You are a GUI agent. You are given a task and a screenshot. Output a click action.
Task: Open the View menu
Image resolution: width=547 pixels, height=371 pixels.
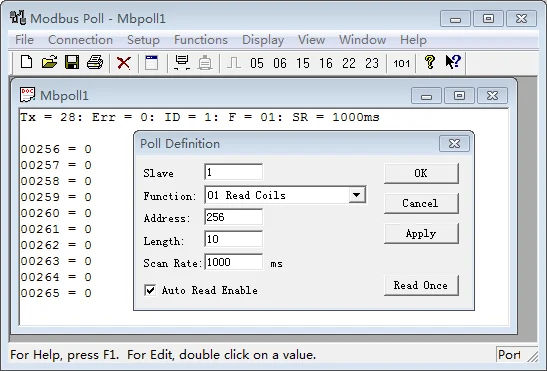pos(311,40)
